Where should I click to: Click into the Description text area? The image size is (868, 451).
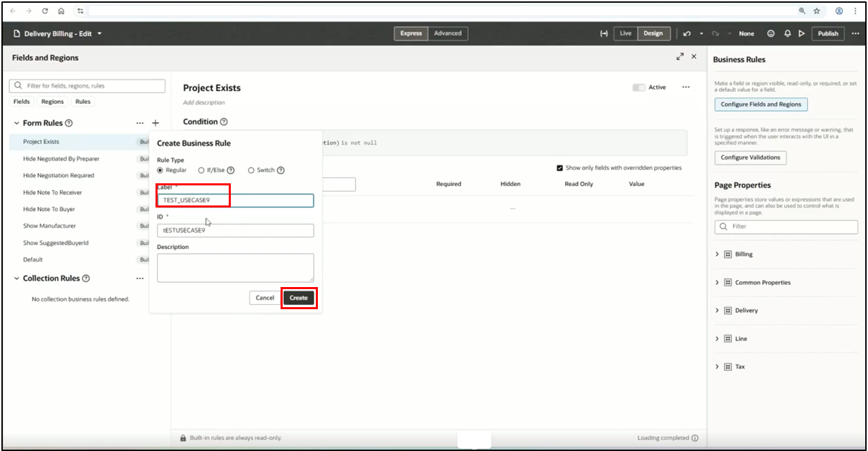tap(235, 268)
